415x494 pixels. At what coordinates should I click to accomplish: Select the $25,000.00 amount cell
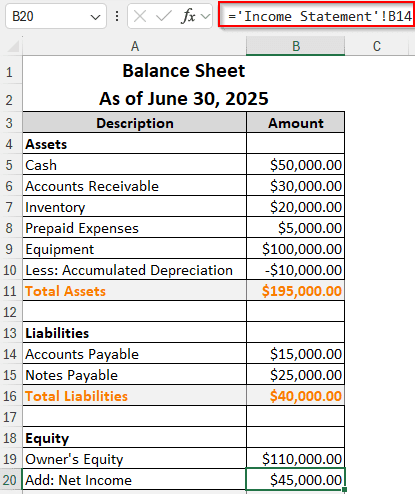(296, 375)
